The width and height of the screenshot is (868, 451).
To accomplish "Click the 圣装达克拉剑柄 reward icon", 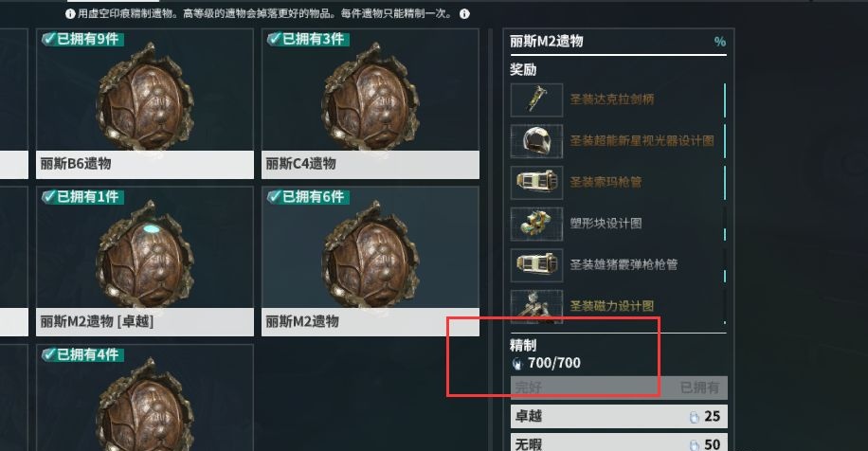I will (536, 99).
